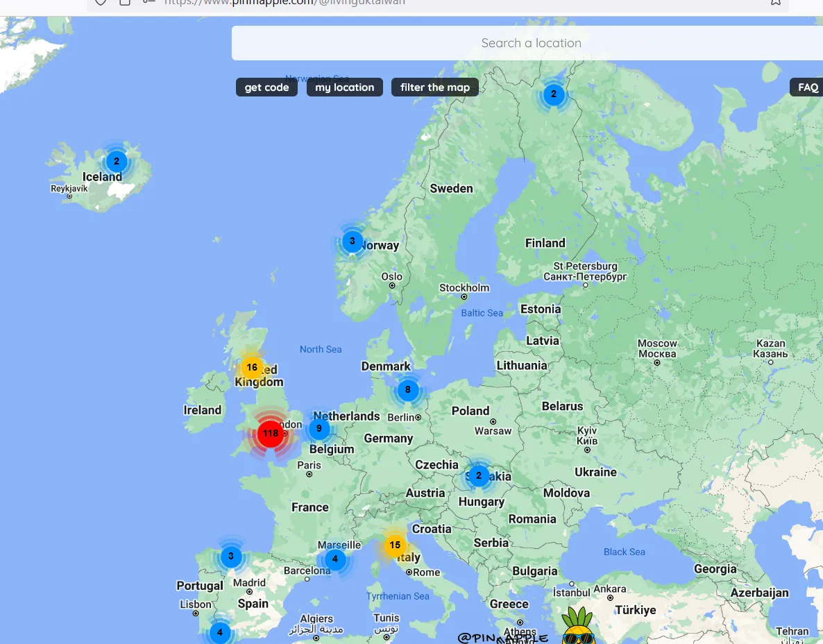The width and height of the screenshot is (823, 644).
Task: Click the 4 cluster in southern Spain
Action: pos(219,632)
